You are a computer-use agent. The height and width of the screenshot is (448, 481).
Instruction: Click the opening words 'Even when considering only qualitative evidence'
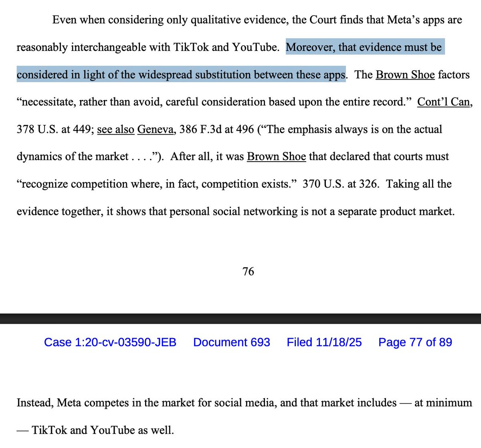(x=170, y=20)
